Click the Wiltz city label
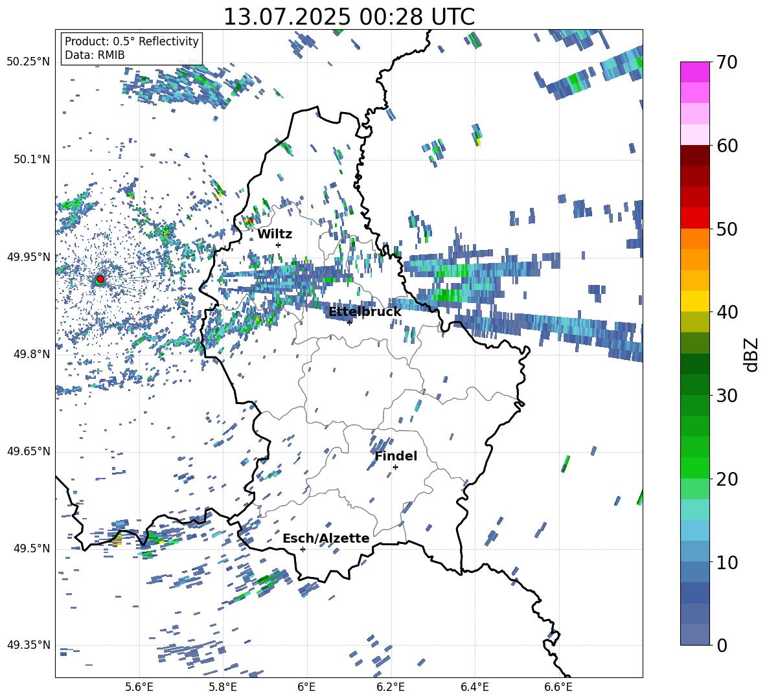This screenshot has height=700, width=767. pyautogui.click(x=275, y=234)
